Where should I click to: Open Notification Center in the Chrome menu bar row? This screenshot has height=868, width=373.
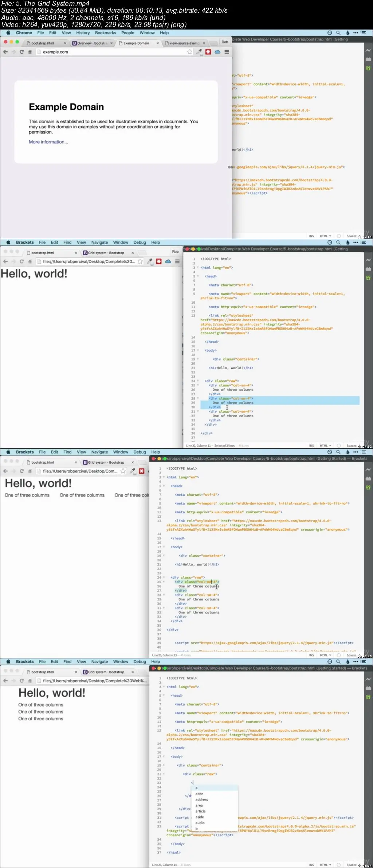pos(363,33)
